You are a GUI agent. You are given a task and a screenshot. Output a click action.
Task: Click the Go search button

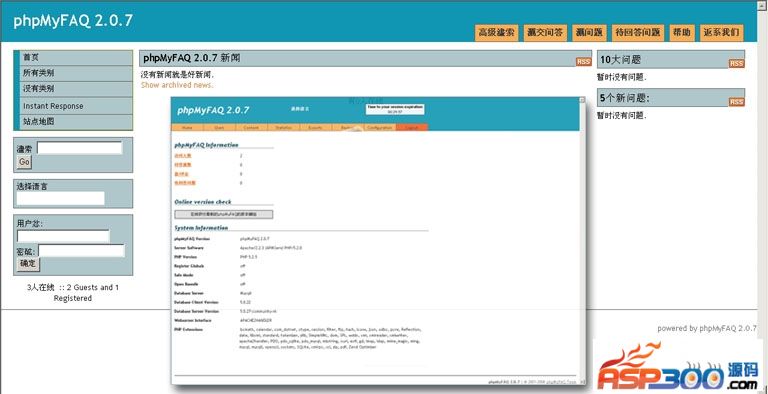tap(24, 162)
